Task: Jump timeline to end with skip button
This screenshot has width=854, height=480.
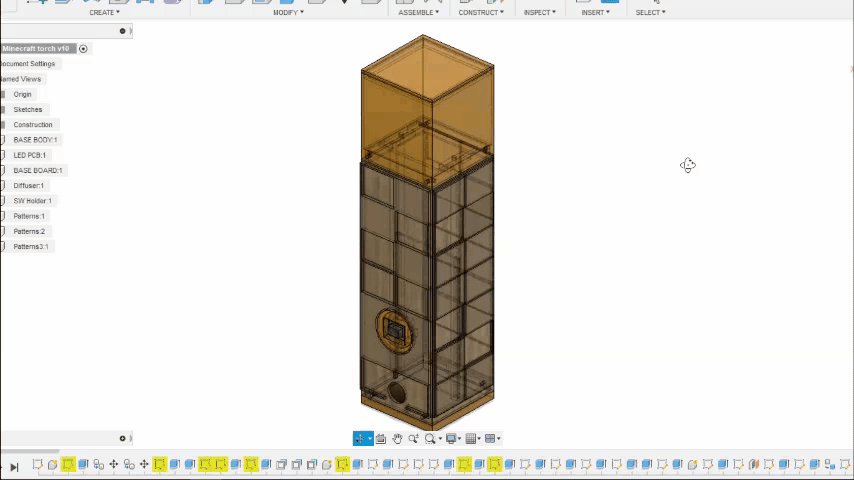Action: 14,467
